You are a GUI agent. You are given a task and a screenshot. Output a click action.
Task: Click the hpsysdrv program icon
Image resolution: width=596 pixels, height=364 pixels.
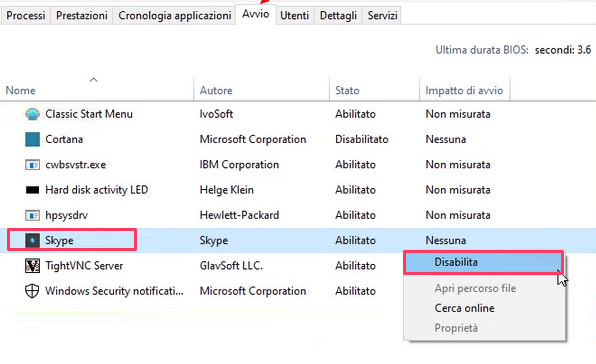tap(32, 215)
